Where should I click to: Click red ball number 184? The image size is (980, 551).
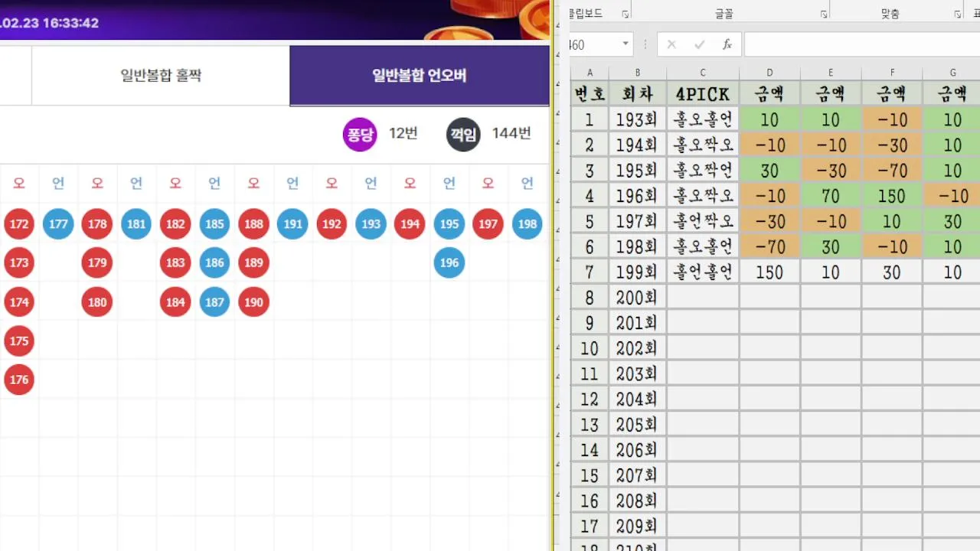(175, 302)
